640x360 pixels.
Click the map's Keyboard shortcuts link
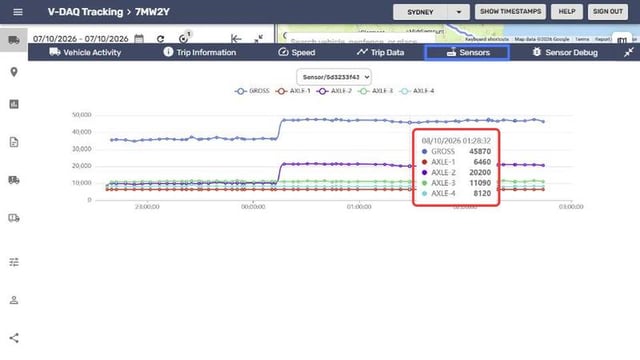click(487, 39)
